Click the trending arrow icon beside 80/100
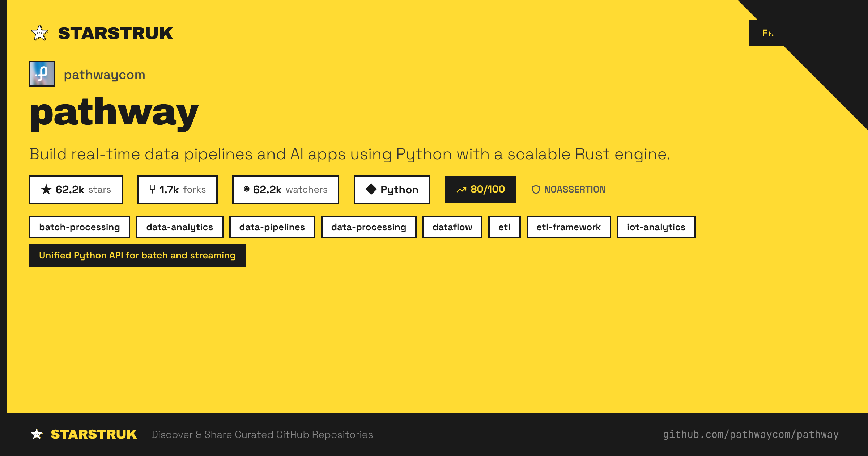 point(461,190)
